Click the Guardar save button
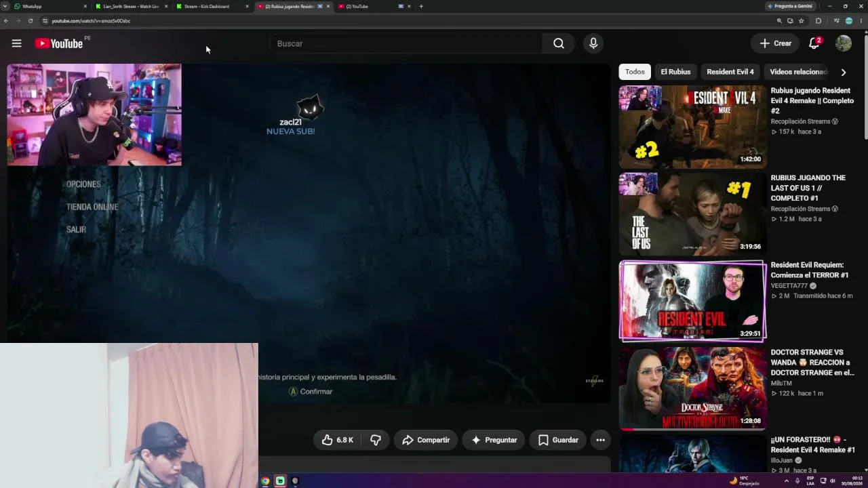 (x=558, y=440)
